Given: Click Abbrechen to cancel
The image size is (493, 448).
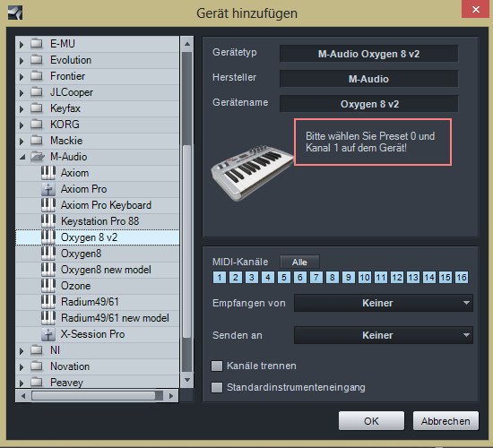Looking at the screenshot, I should pyautogui.click(x=445, y=420).
